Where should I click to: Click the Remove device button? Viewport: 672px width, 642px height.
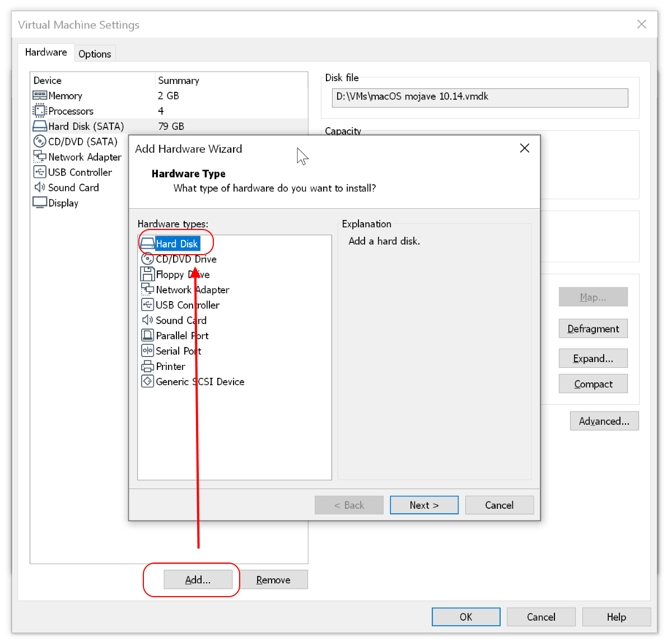pos(273,580)
